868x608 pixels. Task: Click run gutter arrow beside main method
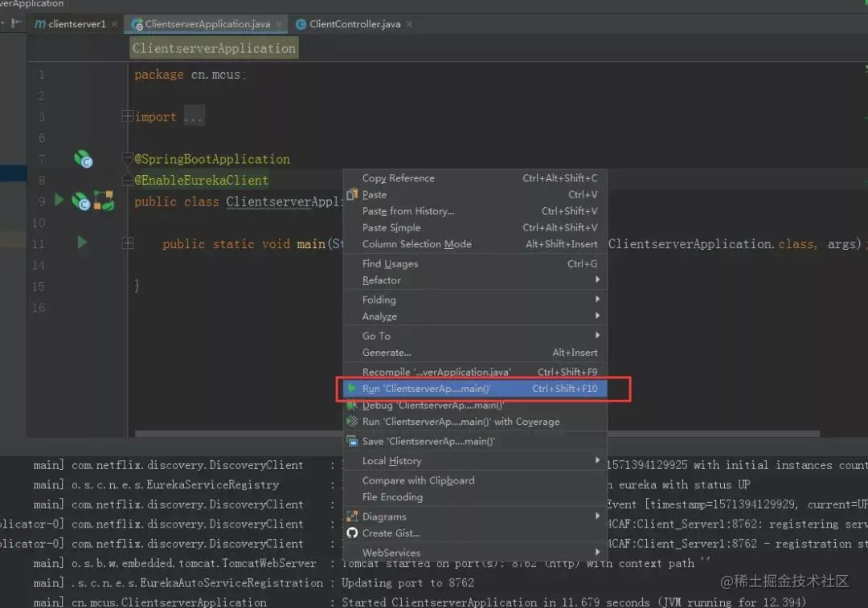(82, 243)
